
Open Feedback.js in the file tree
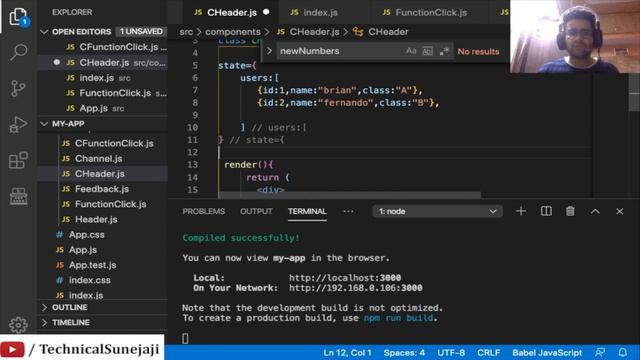point(103,189)
